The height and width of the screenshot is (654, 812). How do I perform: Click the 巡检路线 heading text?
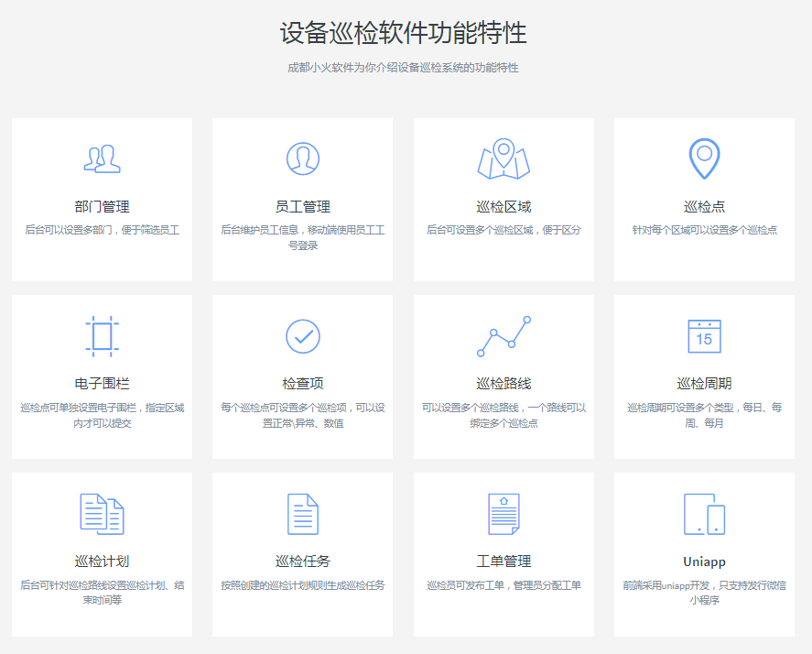pos(503,384)
